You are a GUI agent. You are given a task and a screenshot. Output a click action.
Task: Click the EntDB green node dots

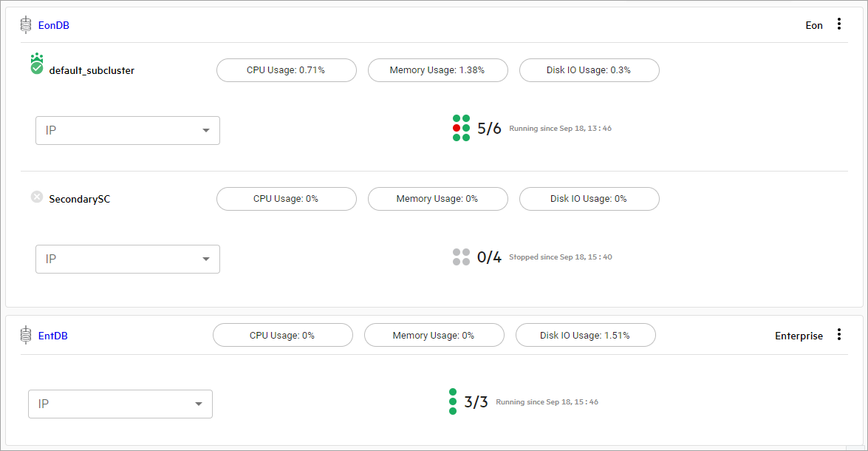[453, 401]
